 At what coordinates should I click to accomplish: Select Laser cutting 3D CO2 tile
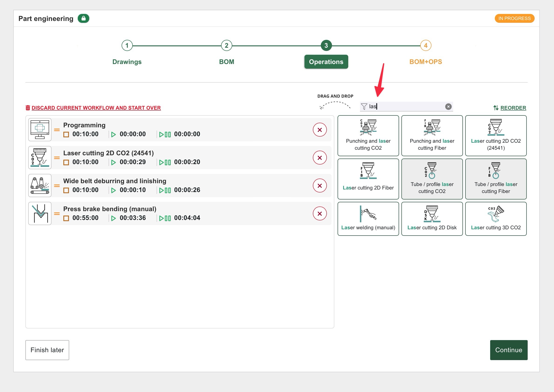click(x=496, y=219)
